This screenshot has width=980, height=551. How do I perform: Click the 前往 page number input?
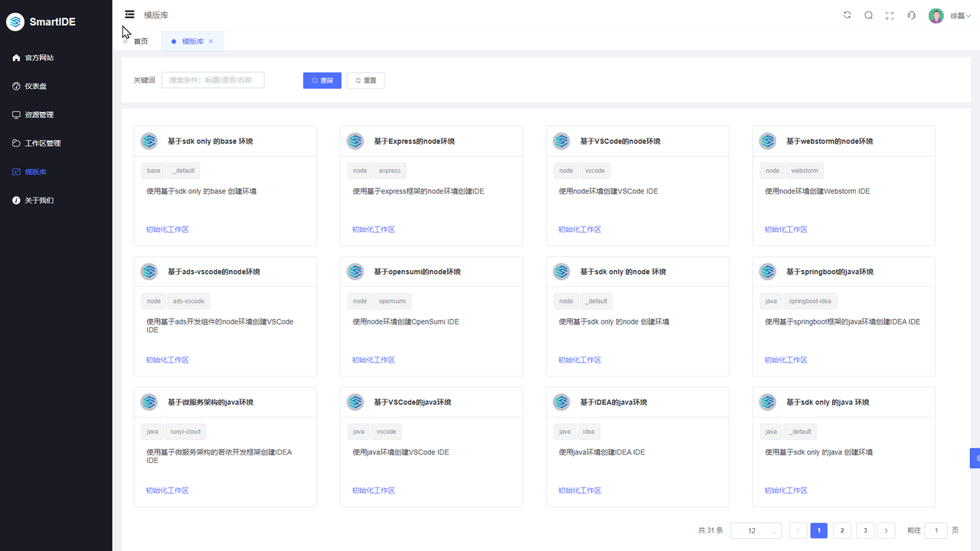click(x=936, y=530)
